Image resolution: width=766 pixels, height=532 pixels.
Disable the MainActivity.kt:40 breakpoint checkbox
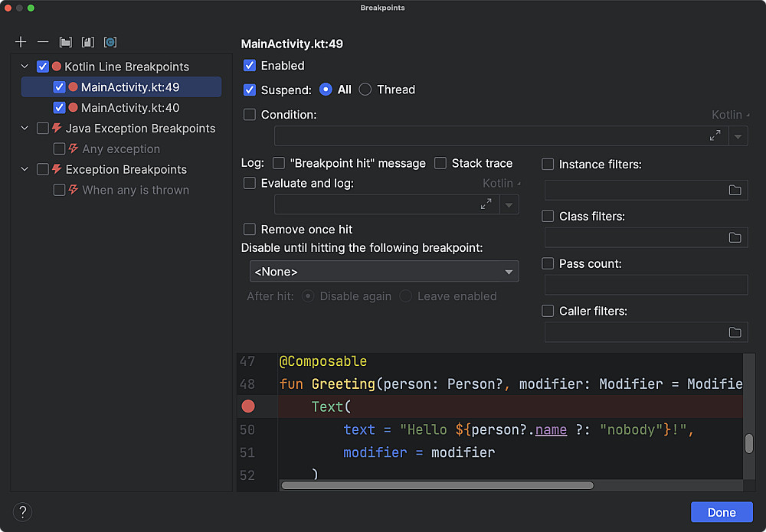pyautogui.click(x=59, y=108)
